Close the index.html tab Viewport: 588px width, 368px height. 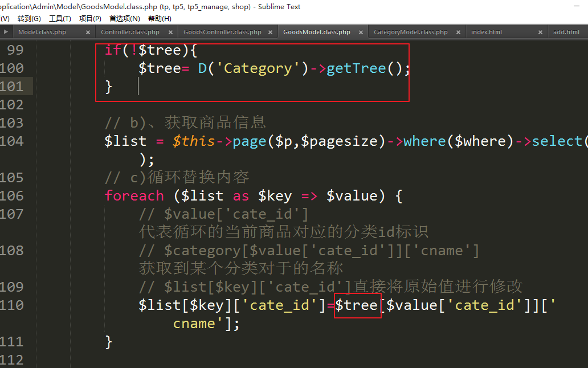[x=540, y=32]
